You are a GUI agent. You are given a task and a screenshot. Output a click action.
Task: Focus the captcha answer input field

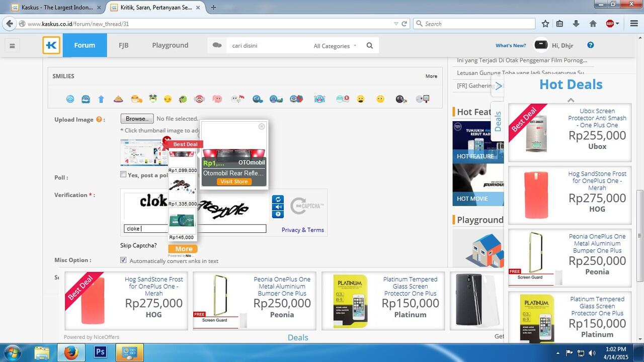pyautogui.click(x=195, y=229)
